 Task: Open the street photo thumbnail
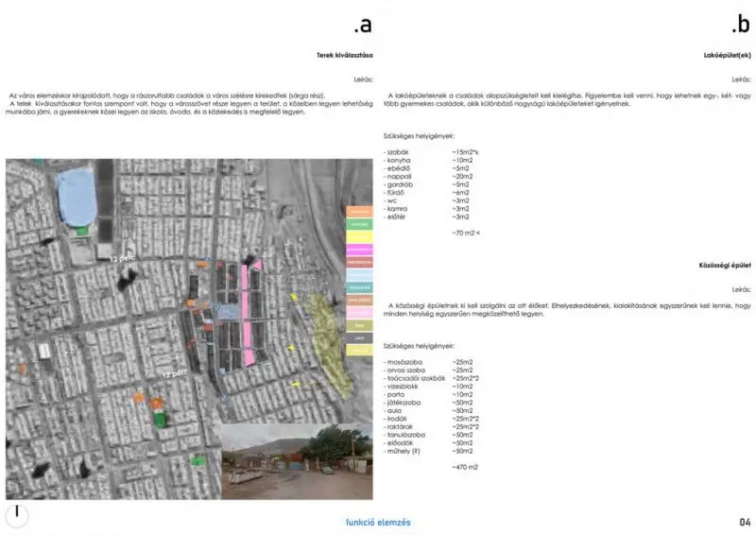pyautogui.click(x=298, y=462)
